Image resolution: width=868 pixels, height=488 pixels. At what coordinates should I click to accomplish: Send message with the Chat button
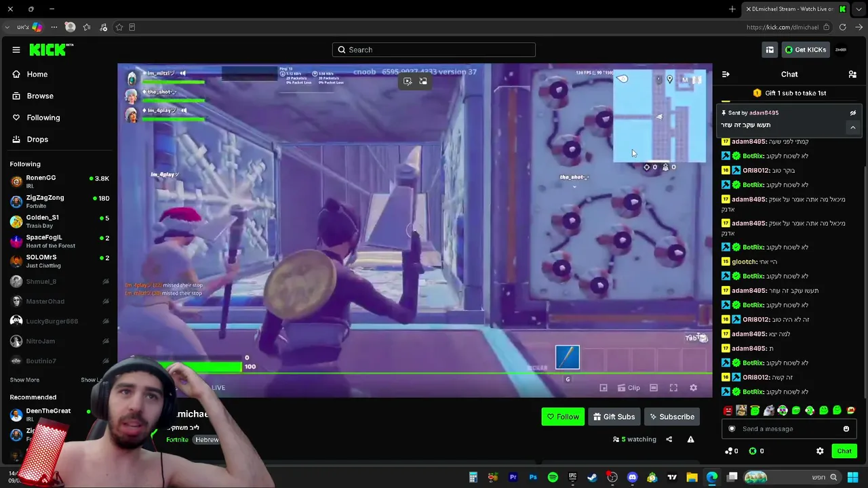844,451
